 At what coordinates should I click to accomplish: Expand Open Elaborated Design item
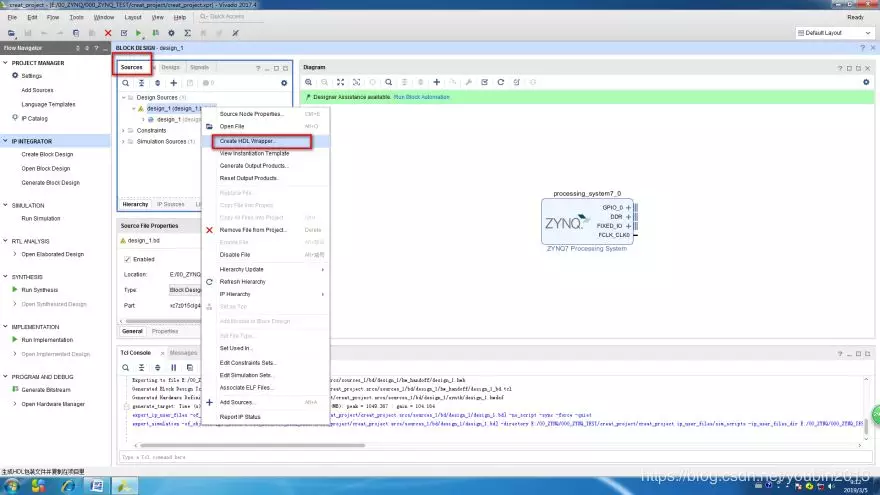pyautogui.click(x=15, y=254)
